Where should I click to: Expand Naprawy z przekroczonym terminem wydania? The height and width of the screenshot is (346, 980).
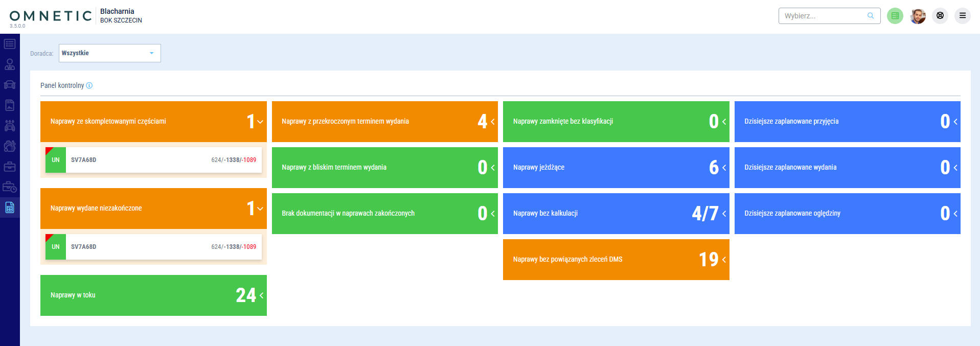coord(492,122)
